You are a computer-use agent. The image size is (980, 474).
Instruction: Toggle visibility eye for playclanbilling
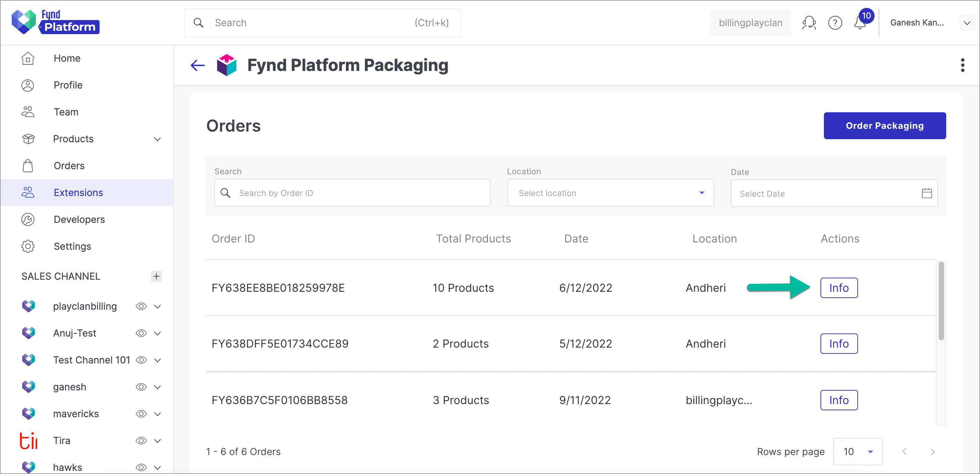[141, 306]
